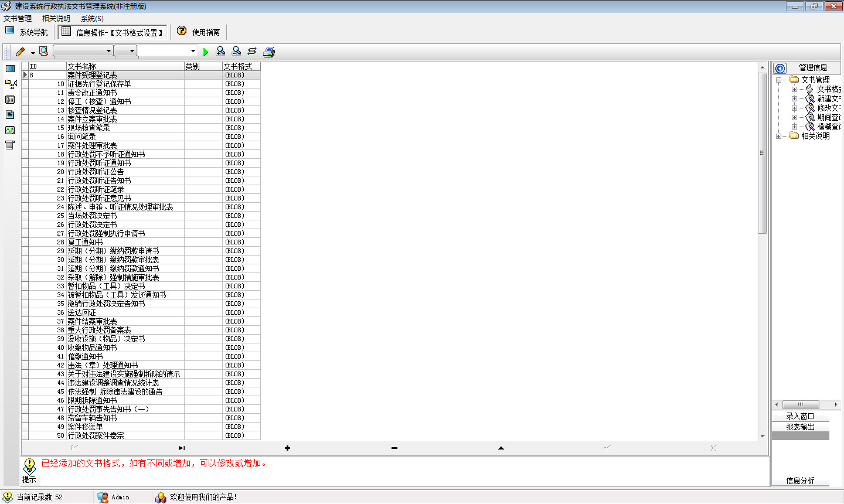The height and width of the screenshot is (504, 844).
Task: Open the first field combo box in toolbar
Action: click(x=83, y=51)
